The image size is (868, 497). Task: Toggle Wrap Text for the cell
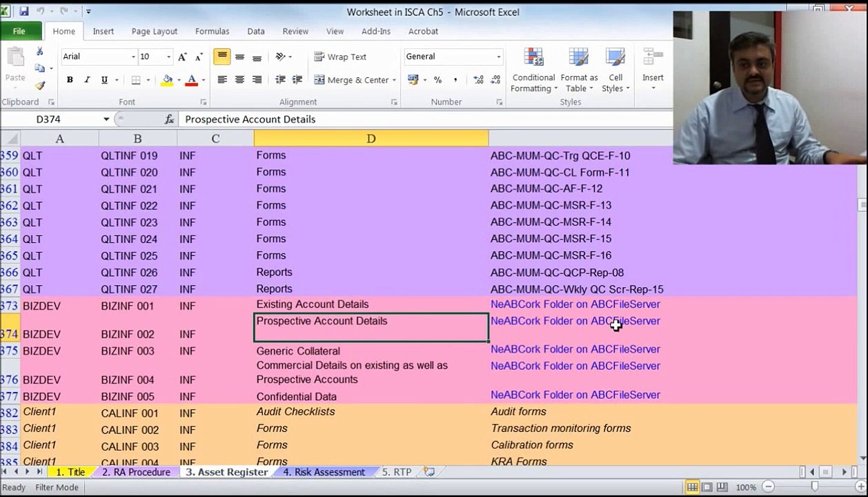[x=339, y=57]
